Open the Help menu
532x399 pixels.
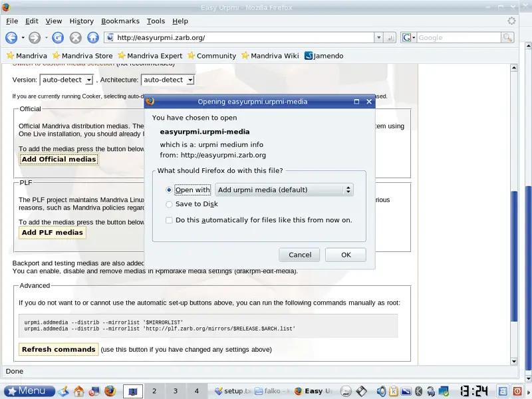[x=180, y=21]
